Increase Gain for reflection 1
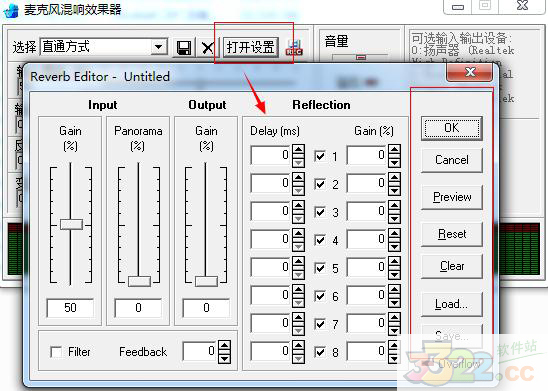 [x=394, y=150]
